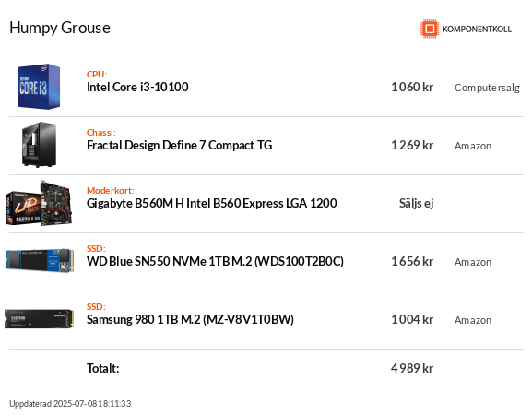Click the WD Blue SN550 SSD image

tap(40, 261)
